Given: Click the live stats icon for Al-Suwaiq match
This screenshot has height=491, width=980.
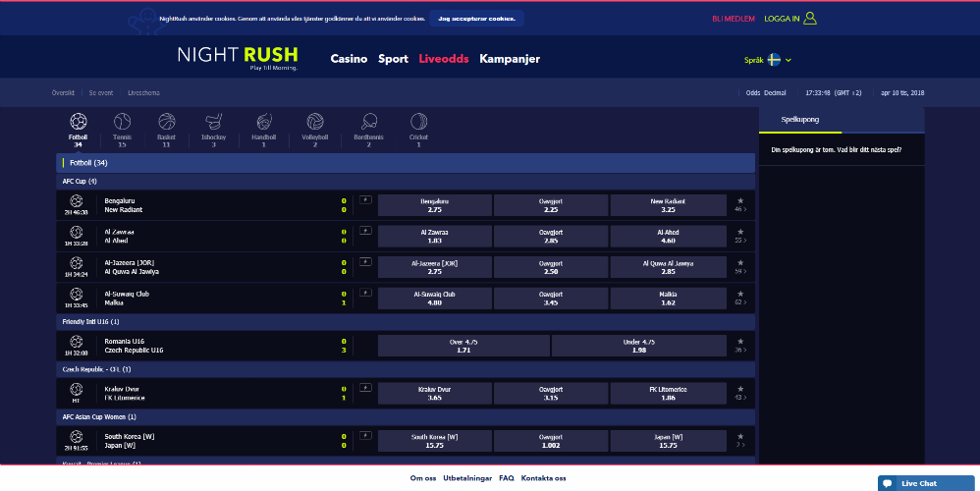Looking at the screenshot, I should coord(365,293).
